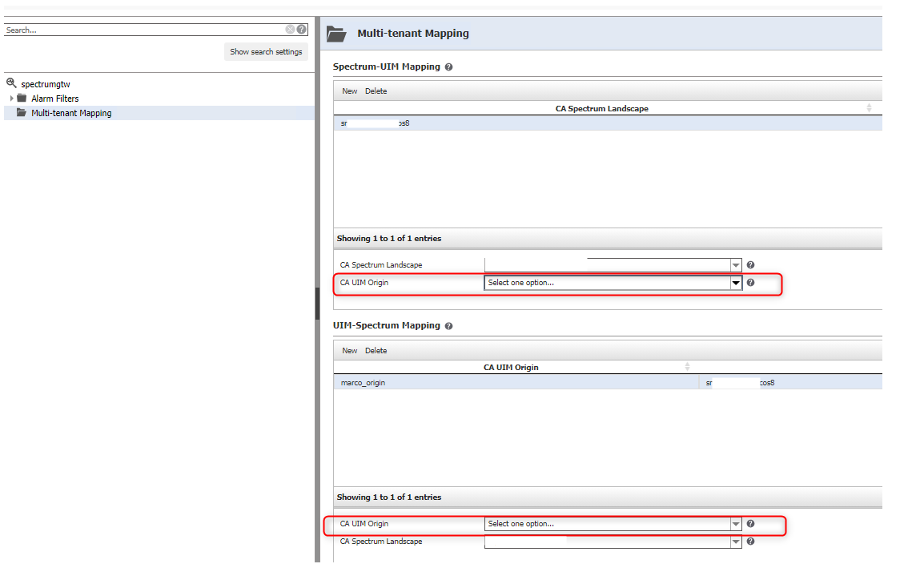The width and height of the screenshot is (924, 580).
Task: Click help icon next to upper CA UIM Origin dropdown
Action: (750, 283)
